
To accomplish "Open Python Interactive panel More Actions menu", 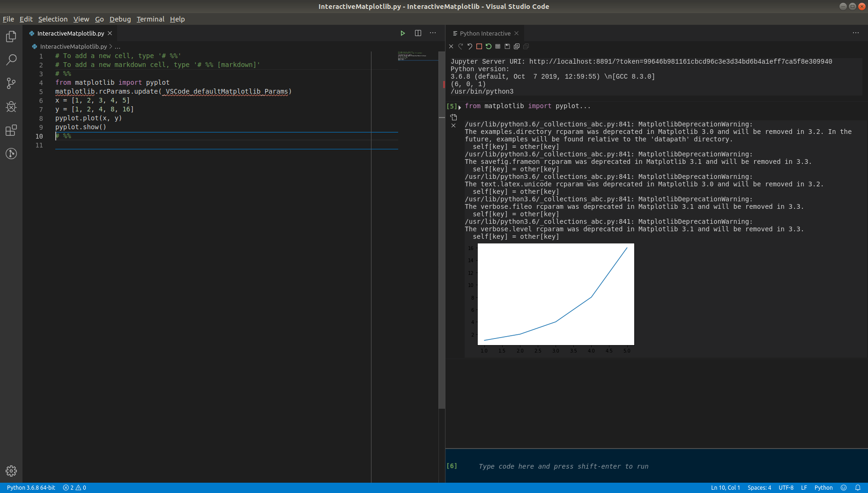I will pos(856,33).
